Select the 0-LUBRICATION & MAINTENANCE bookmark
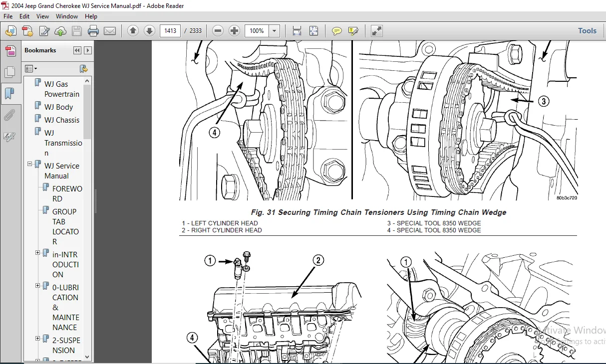Image resolution: width=606 pixels, height=364 pixels. pos(65,307)
